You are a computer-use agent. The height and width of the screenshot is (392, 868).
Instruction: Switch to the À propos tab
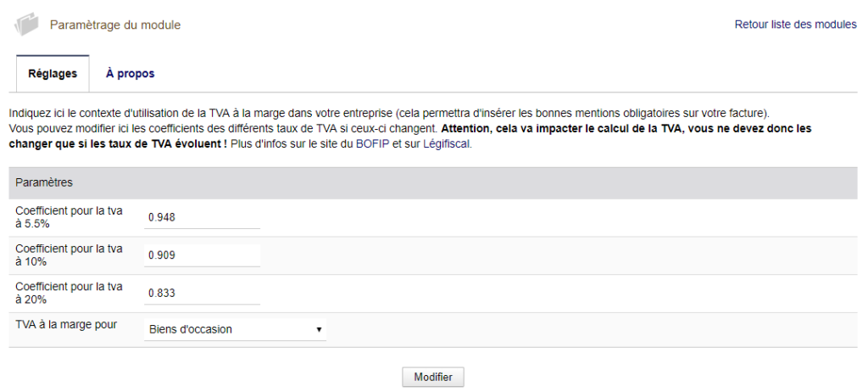[x=130, y=74]
